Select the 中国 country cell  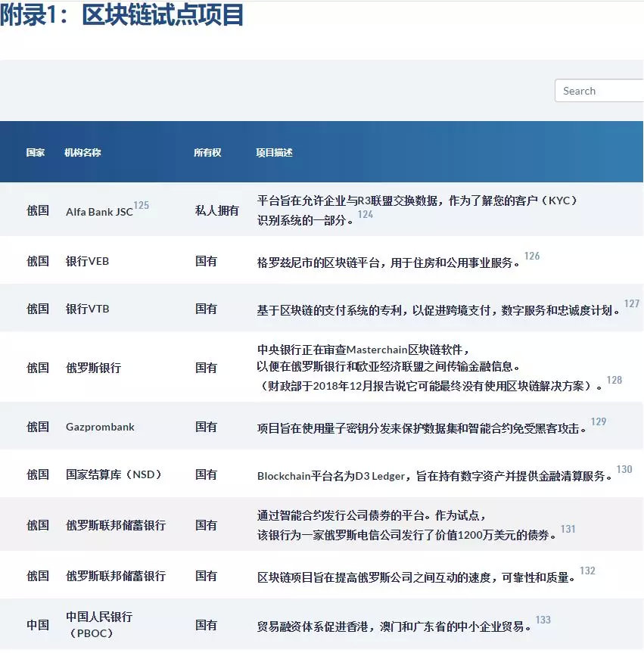(x=38, y=625)
